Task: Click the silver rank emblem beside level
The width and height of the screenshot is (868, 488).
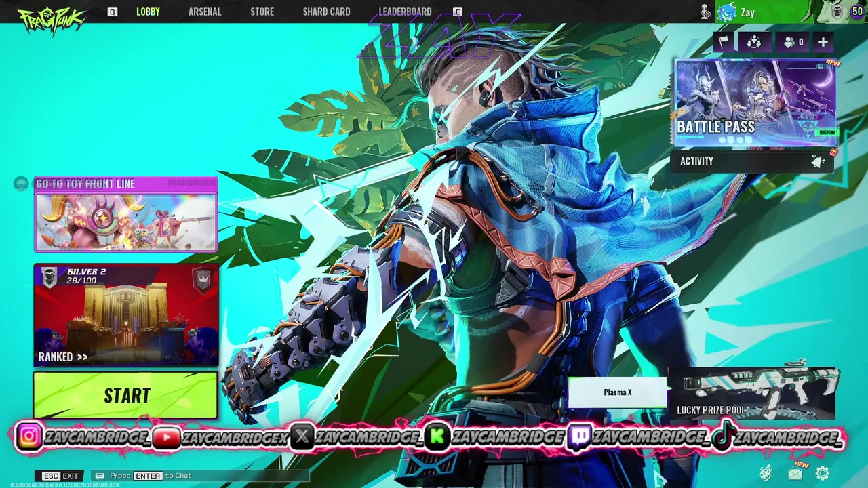Action: point(837,12)
